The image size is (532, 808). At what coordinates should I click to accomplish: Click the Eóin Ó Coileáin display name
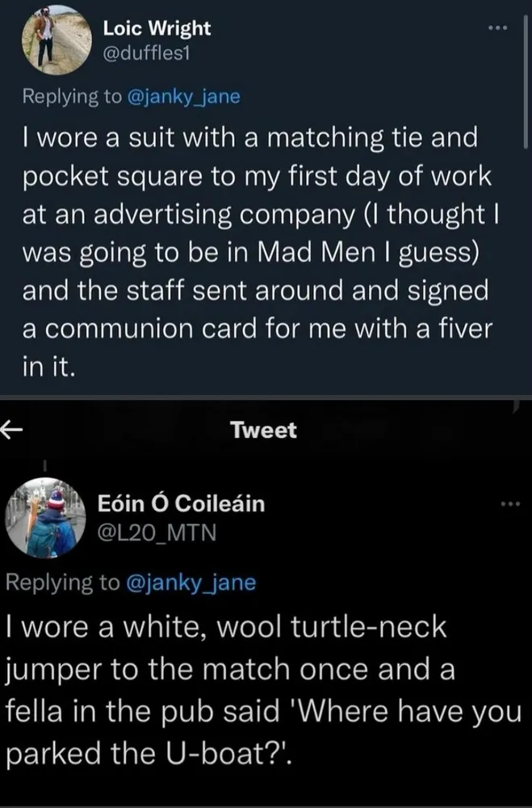[180, 503]
